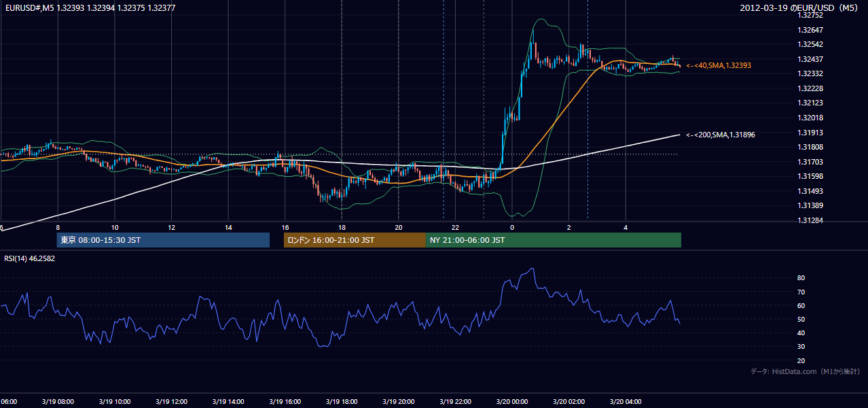This screenshot has width=868, height=408.
Task: Click the 3/19 18:00 time axis label
Action: pyautogui.click(x=342, y=401)
